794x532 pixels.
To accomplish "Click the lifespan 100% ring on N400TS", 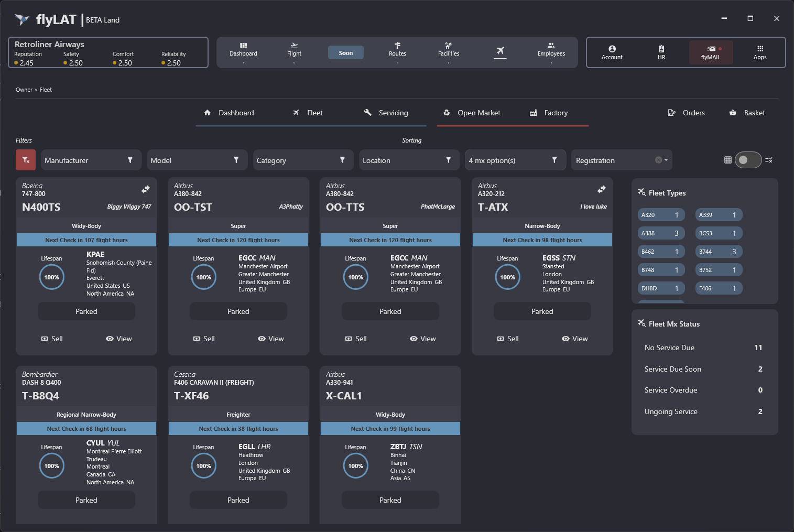I will (x=52, y=277).
